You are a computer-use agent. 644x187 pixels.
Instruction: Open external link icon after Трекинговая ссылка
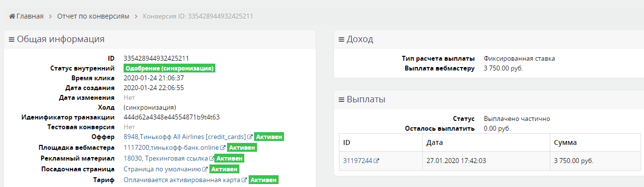coord(212,159)
